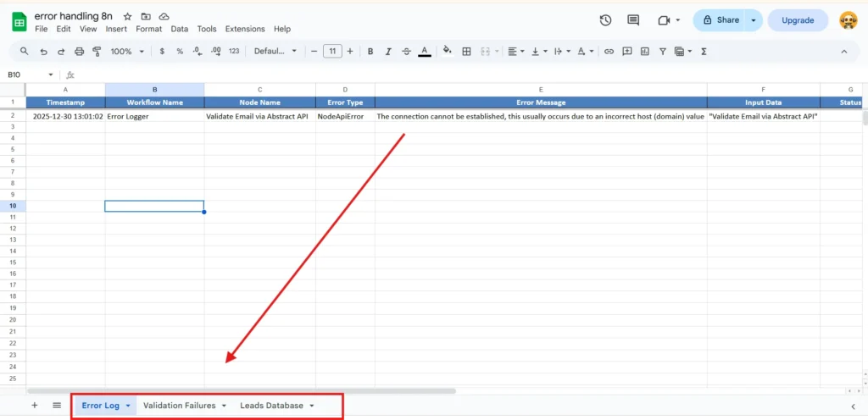
Task: Format as currency with dollar icon
Action: pos(162,52)
